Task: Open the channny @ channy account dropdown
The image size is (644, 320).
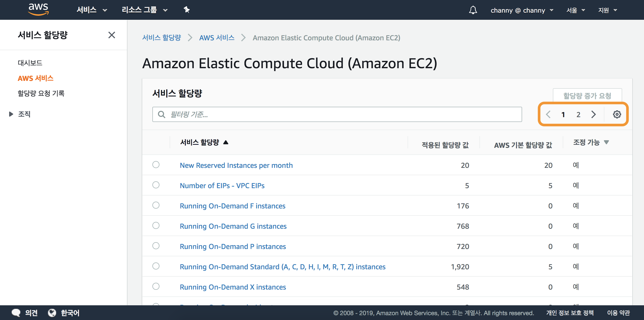Action: [522, 10]
